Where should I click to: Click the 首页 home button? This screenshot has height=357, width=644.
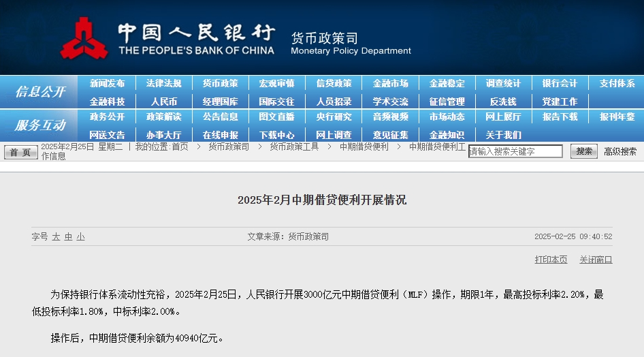pos(21,152)
